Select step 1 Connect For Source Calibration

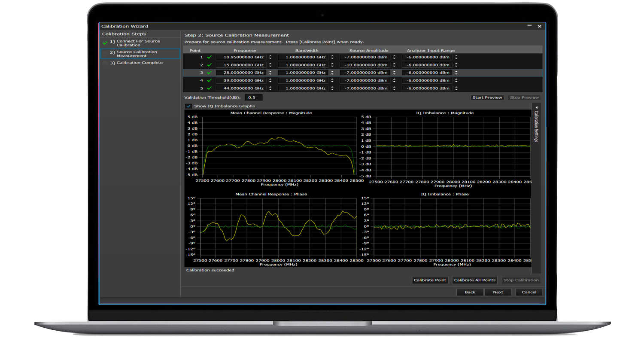tap(138, 43)
